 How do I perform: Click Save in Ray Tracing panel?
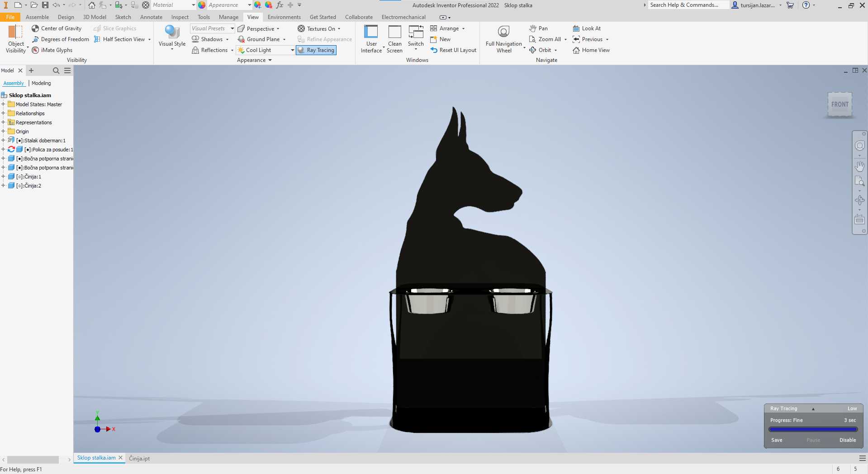(777, 440)
